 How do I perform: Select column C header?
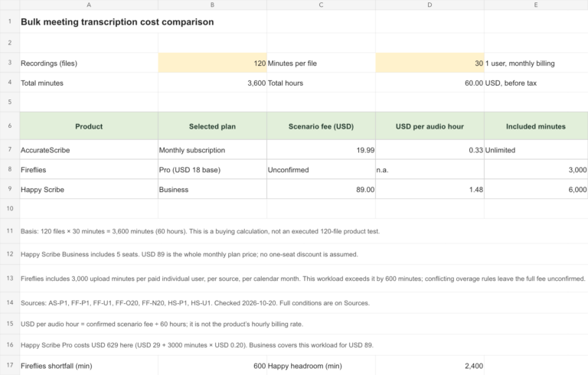(x=321, y=5)
